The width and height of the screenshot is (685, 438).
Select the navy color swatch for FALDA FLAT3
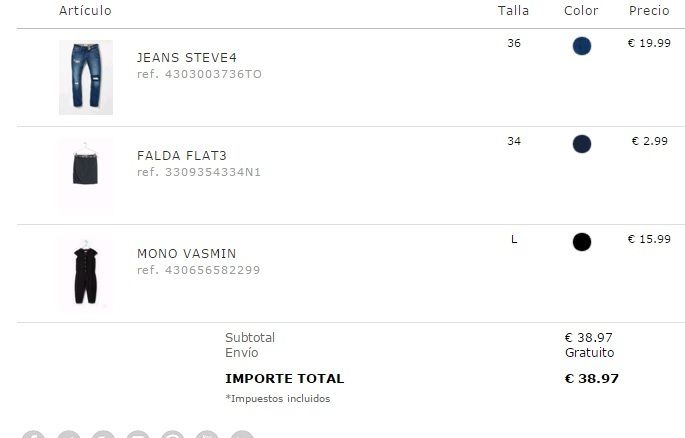(x=581, y=144)
